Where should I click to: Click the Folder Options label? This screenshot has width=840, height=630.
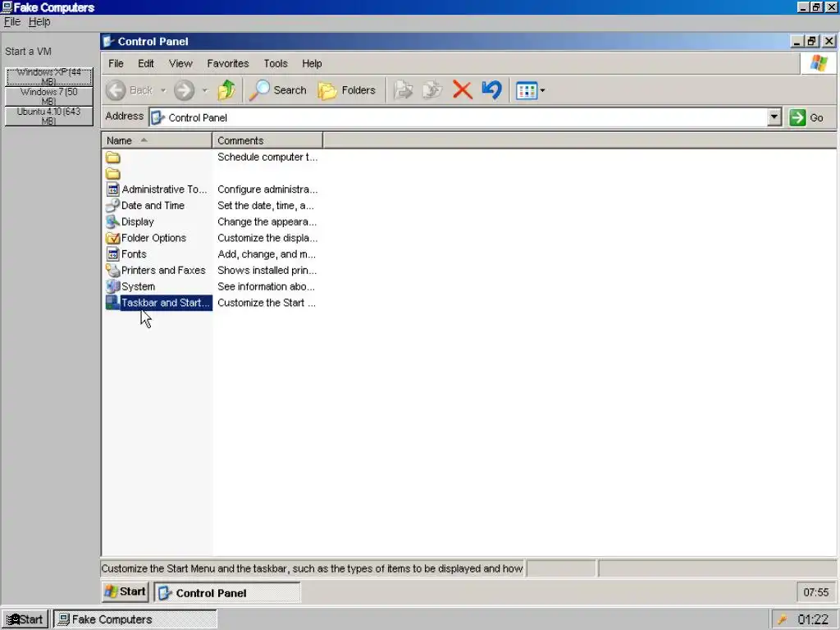pos(153,238)
